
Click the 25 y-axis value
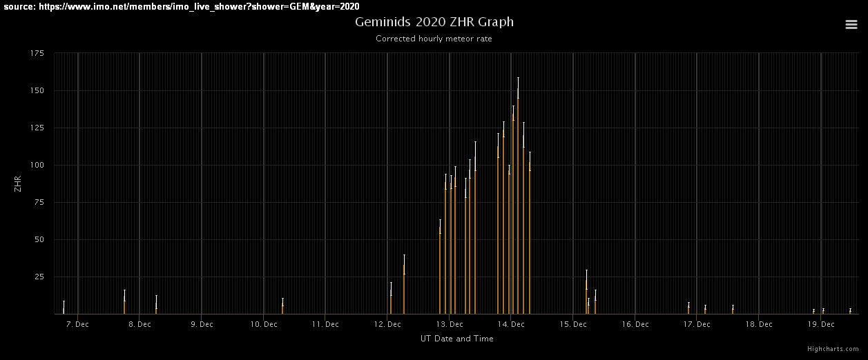pyautogui.click(x=40, y=277)
